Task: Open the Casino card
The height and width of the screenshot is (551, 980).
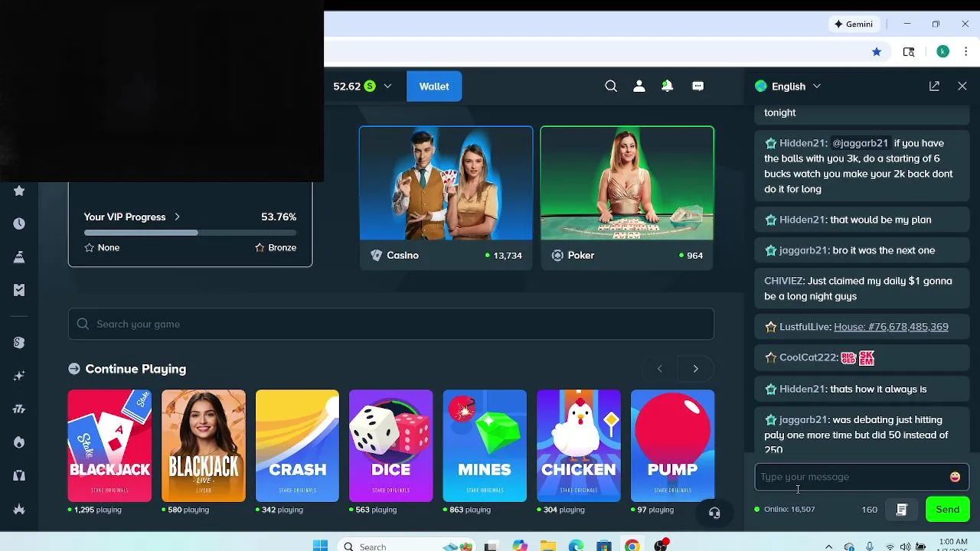Action: (x=446, y=197)
